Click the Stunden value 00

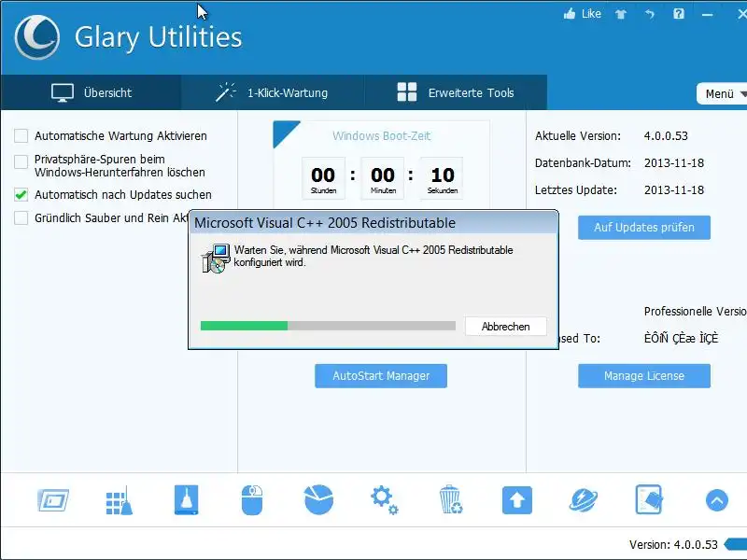point(323,175)
